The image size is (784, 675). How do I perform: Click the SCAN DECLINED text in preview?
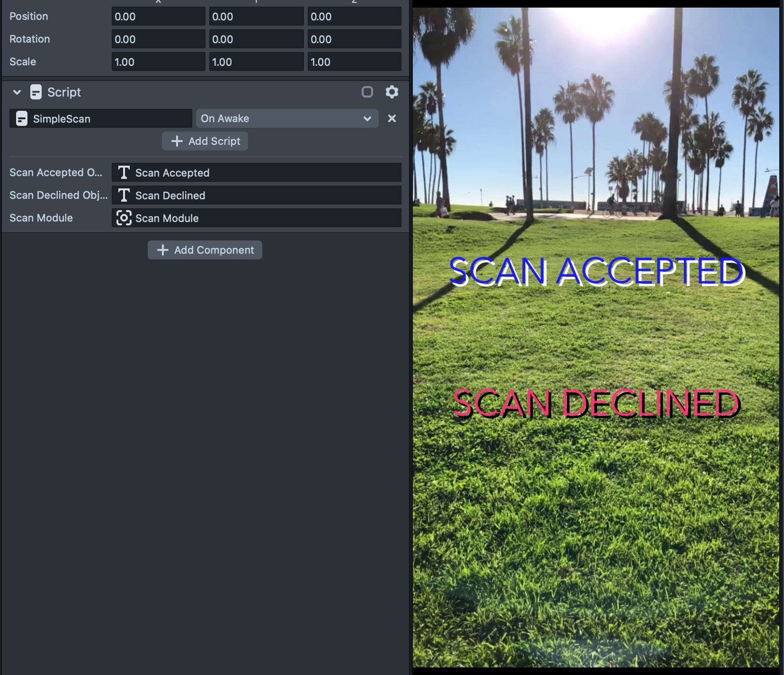pyautogui.click(x=596, y=403)
